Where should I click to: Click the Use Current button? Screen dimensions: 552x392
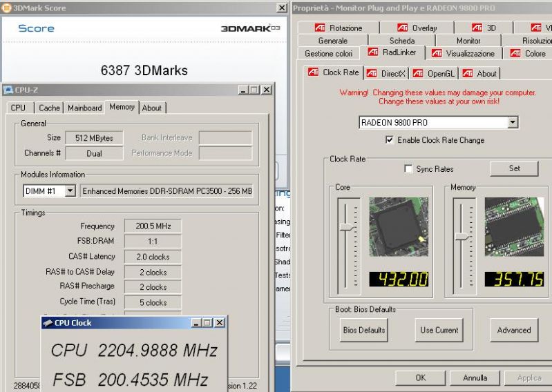(439, 330)
